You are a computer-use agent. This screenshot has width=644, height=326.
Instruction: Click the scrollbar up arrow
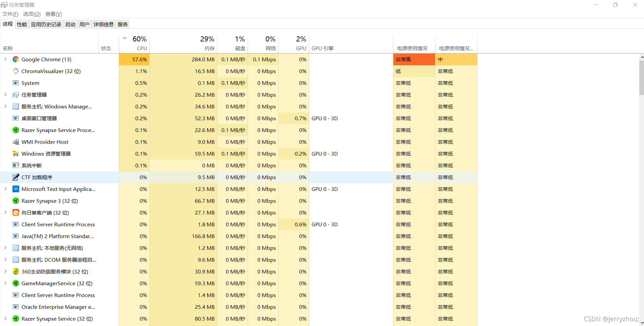641,57
